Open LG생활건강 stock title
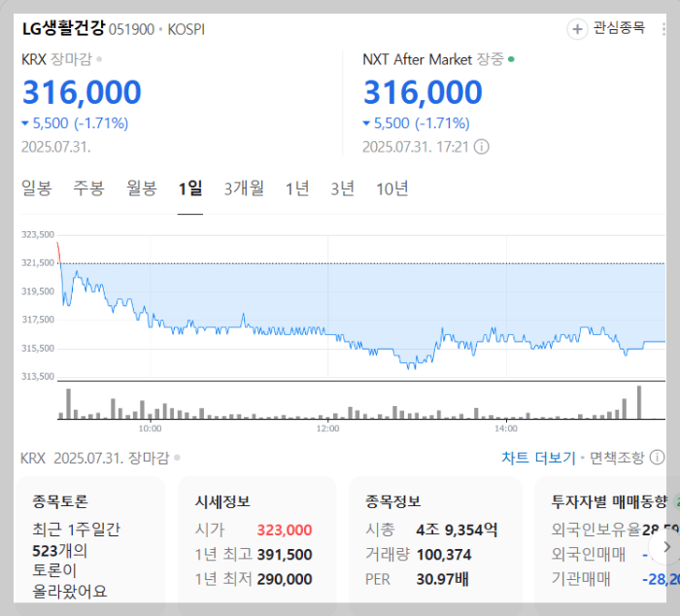Image resolution: width=680 pixels, height=616 pixels. [64, 28]
